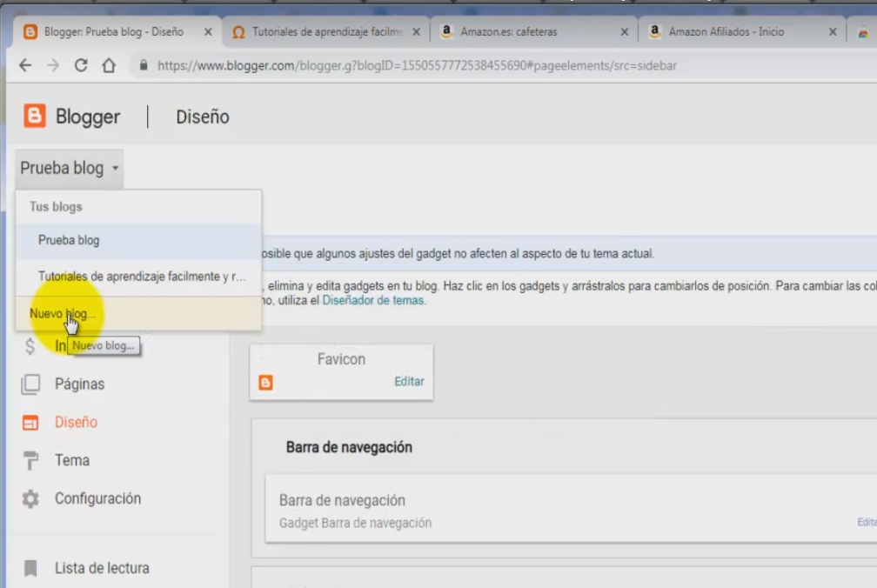The height and width of the screenshot is (588, 877).
Task: Select Prueba blog in the Tus blogs list
Action: click(x=138, y=240)
